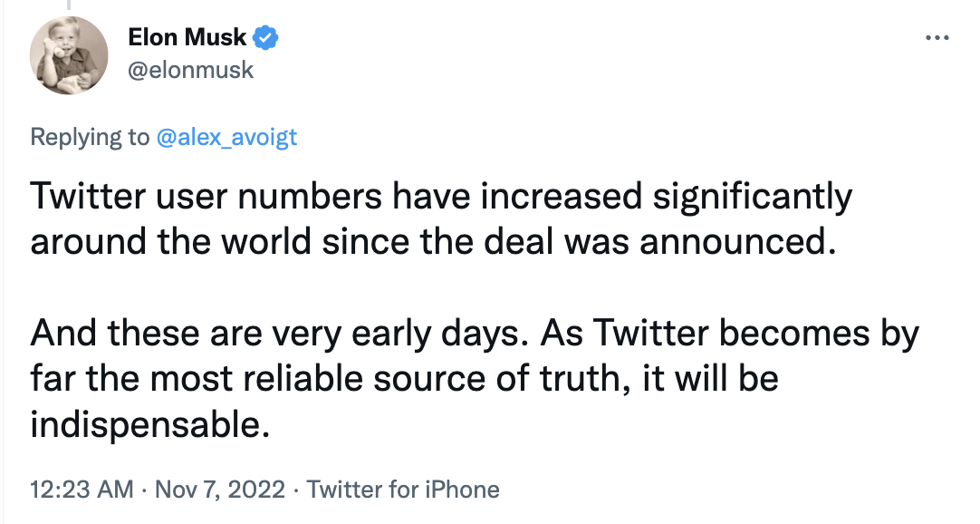
Task: Click the Nov 7, 2022 date
Action: pyautogui.click(x=220, y=489)
